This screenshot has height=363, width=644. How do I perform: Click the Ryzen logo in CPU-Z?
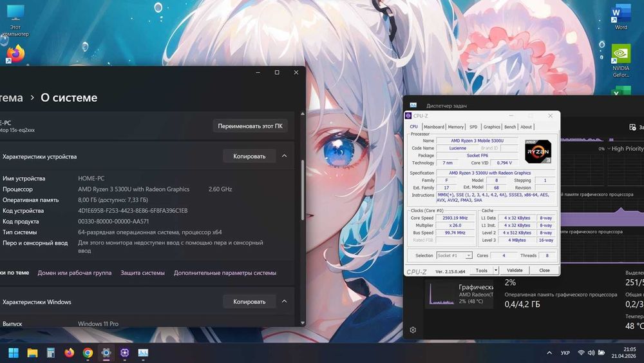(538, 152)
